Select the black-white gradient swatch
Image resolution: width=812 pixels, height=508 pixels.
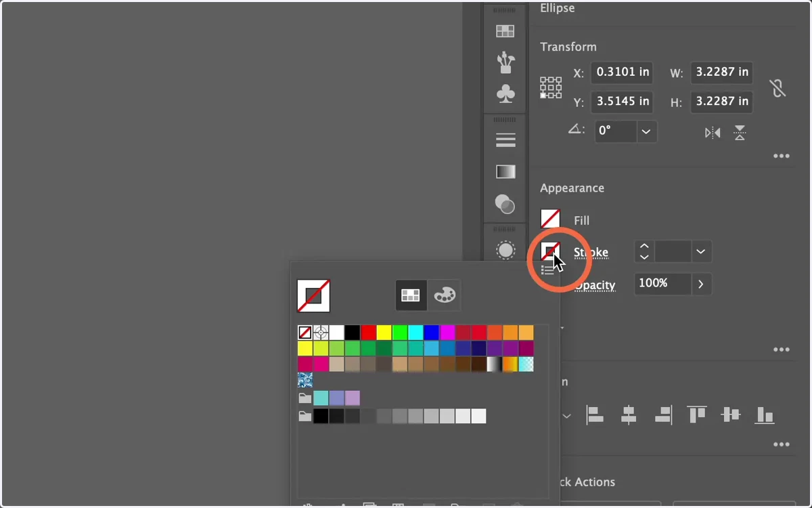pos(495,364)
